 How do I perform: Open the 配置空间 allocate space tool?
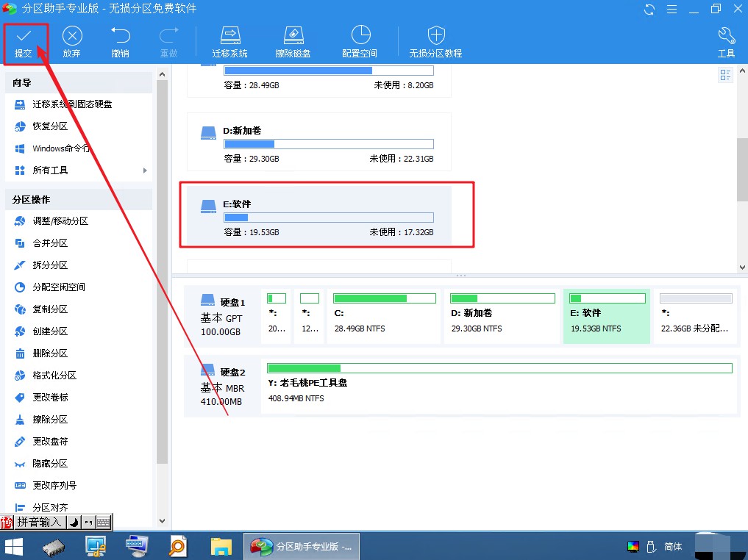360,43
